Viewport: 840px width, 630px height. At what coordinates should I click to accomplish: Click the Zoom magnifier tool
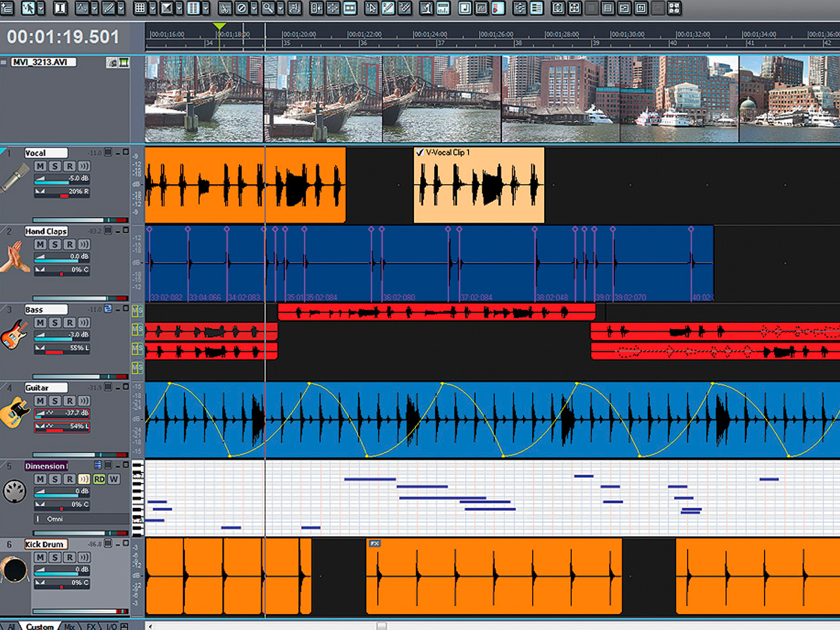tap(268, 9)
